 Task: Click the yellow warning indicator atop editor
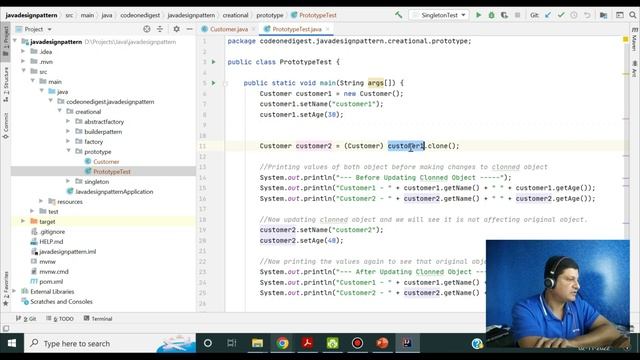pyautogui.click(x=625, y=40)
